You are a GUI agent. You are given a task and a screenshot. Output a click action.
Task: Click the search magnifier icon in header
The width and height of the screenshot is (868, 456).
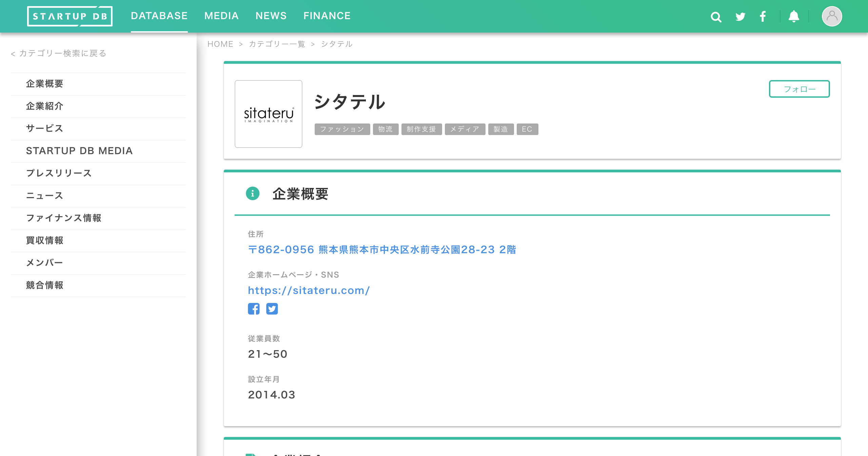(x=716, y=17)
